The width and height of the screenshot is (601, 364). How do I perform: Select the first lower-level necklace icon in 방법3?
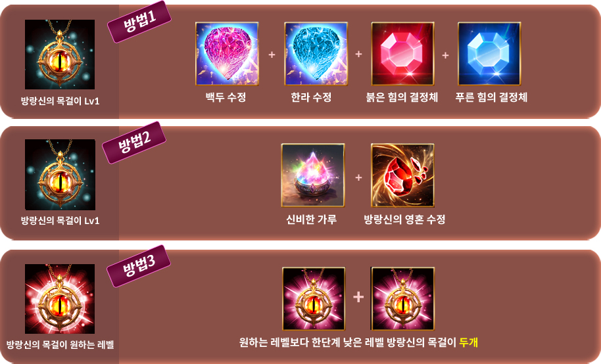pyautogui.click(x=314, y=299)
